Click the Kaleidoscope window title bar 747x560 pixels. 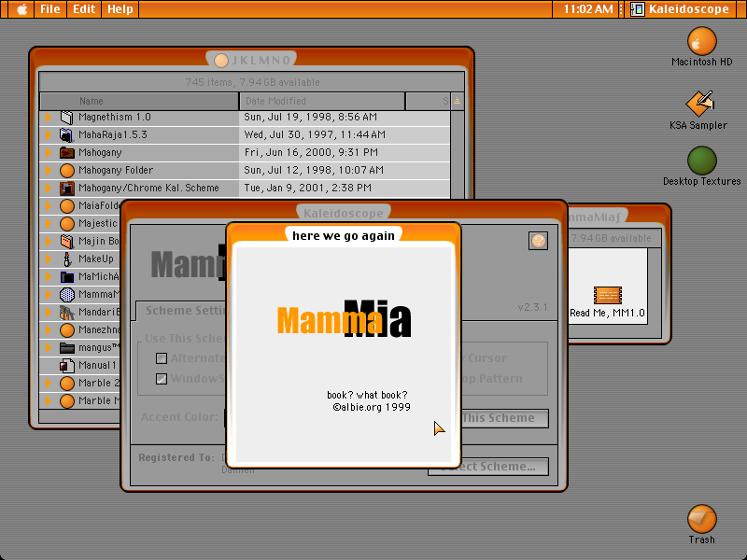coord(344,213)
